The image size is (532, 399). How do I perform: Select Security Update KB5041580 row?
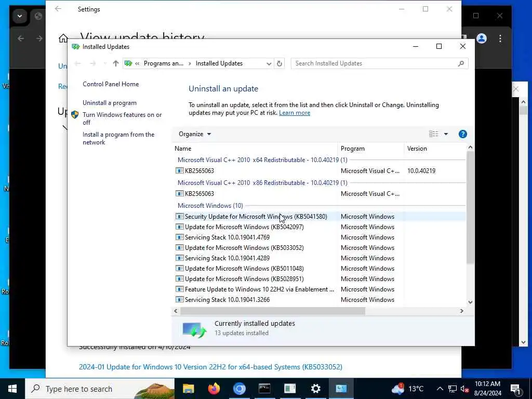pos(320,217)
